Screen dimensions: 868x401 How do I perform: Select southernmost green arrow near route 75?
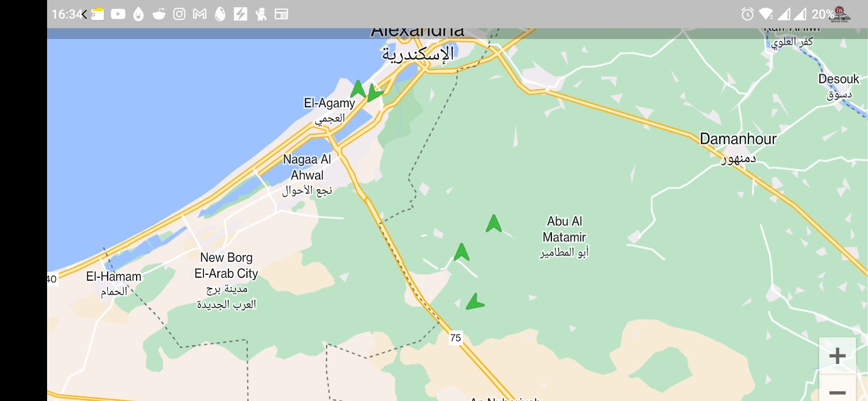(x=474, y=302)
